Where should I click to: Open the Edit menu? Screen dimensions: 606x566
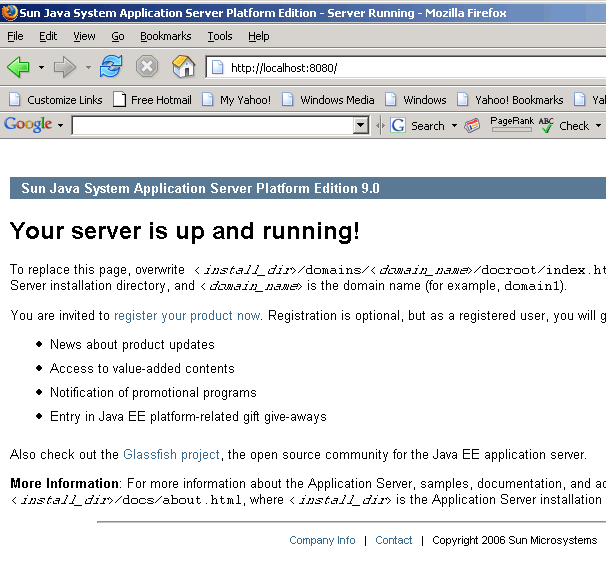pyautogui.click(x=48, y=36)
